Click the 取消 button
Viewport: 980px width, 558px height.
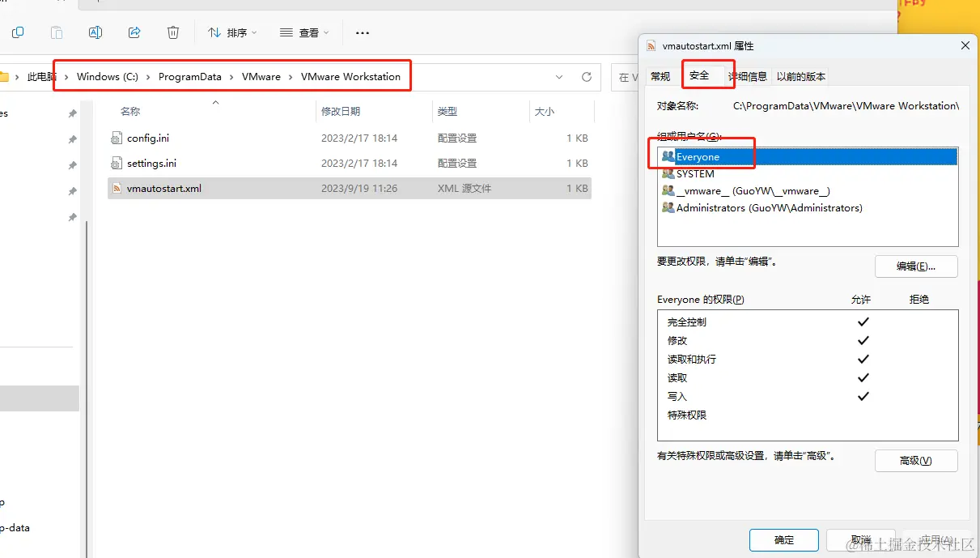[861, 540]
